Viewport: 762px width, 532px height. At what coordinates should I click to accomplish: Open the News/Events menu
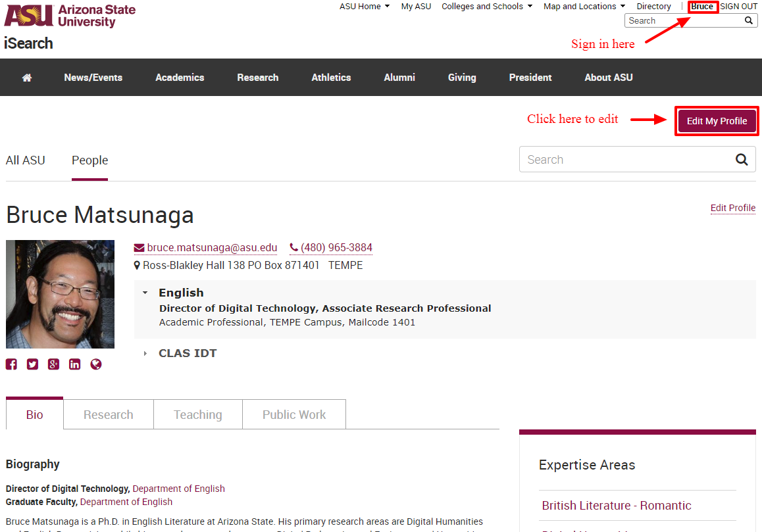(93, 78)
